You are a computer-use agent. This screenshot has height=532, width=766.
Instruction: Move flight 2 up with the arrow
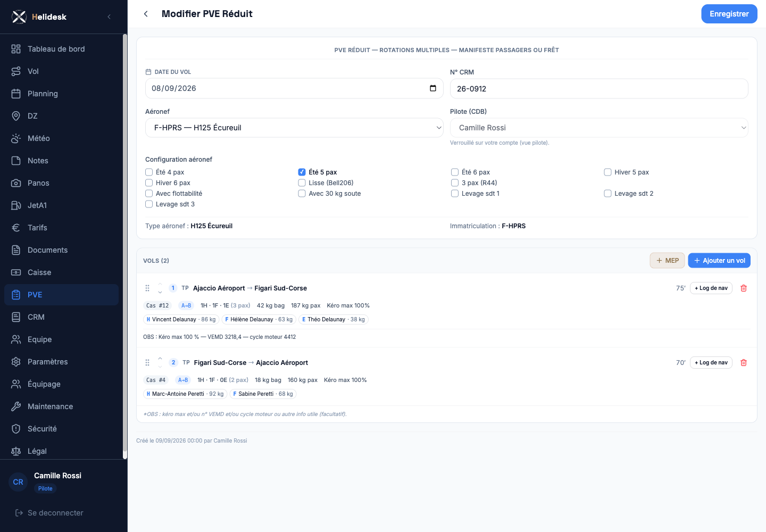[160, 358]
